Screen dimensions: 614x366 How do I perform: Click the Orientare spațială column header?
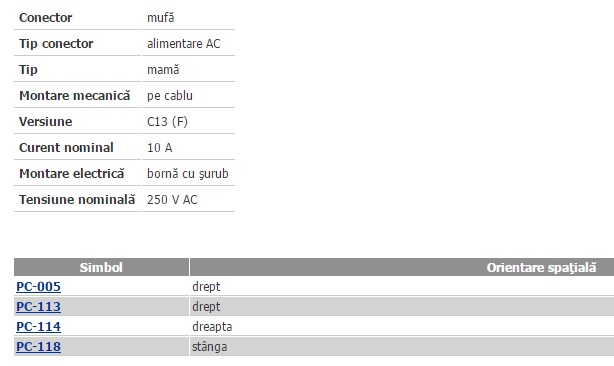[x=402, y=267]
